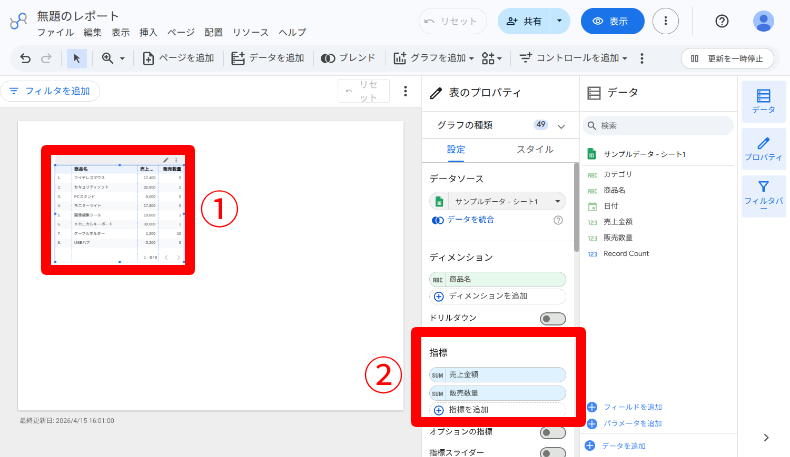The width and height of the screenshot is (790, 457).
Task: Toggle the 指標スライダー switch
Action: 553,452
